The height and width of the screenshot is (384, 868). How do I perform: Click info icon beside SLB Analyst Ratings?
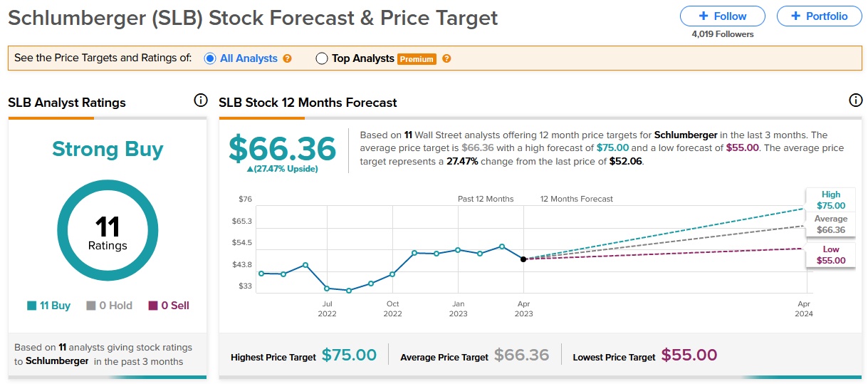pyautogui.click(x=201, y=100)
